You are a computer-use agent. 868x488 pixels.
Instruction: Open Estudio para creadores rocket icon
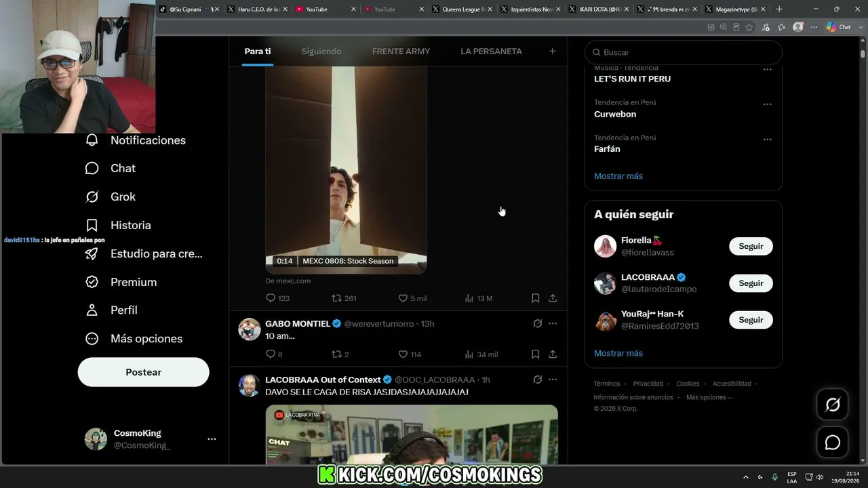[x=92, y=253]
